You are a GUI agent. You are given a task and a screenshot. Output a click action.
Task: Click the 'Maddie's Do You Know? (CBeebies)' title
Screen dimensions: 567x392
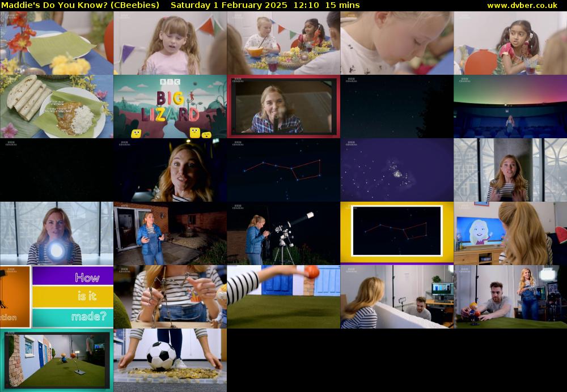pos(81,6)
